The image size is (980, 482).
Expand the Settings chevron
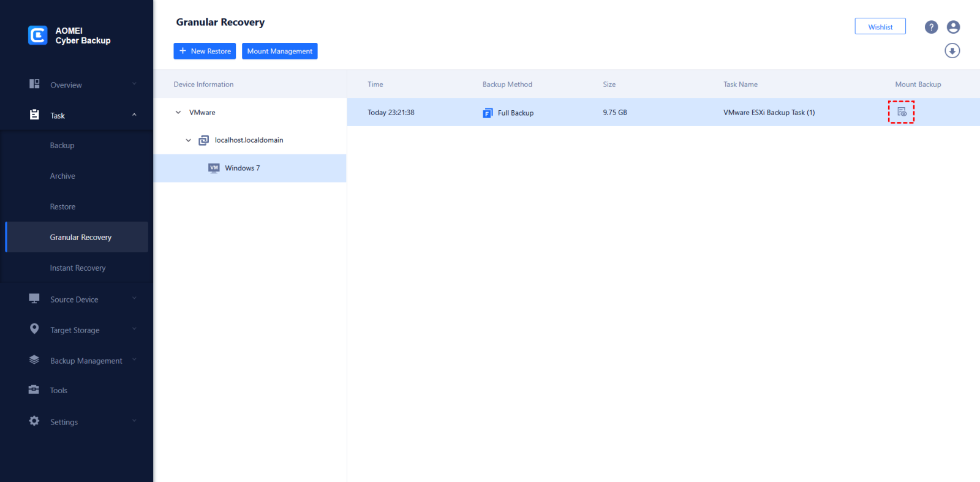pos(134,421)
